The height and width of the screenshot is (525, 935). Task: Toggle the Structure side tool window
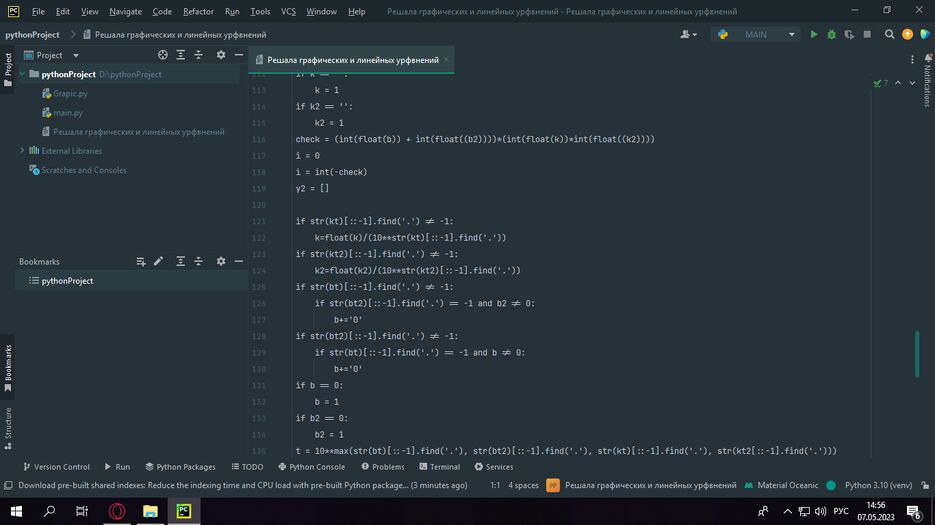pyautogui.click(x=8, y=423)
